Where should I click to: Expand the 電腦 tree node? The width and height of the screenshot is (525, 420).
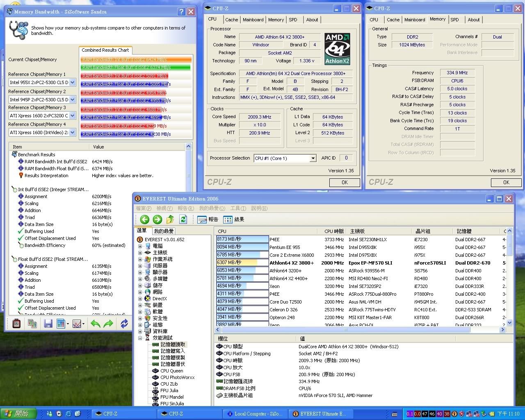pos(140,246)
